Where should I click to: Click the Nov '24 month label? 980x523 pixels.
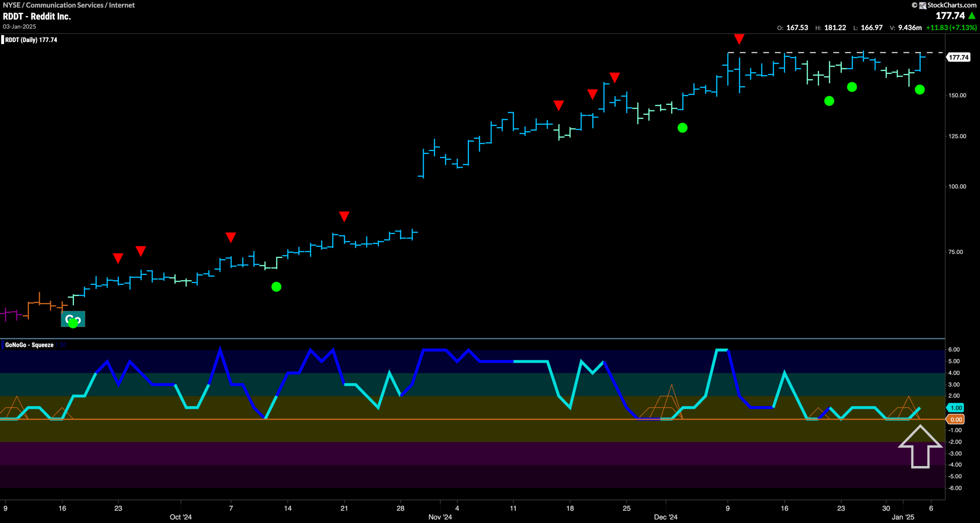pyautogui.click(x=440, y=517)
